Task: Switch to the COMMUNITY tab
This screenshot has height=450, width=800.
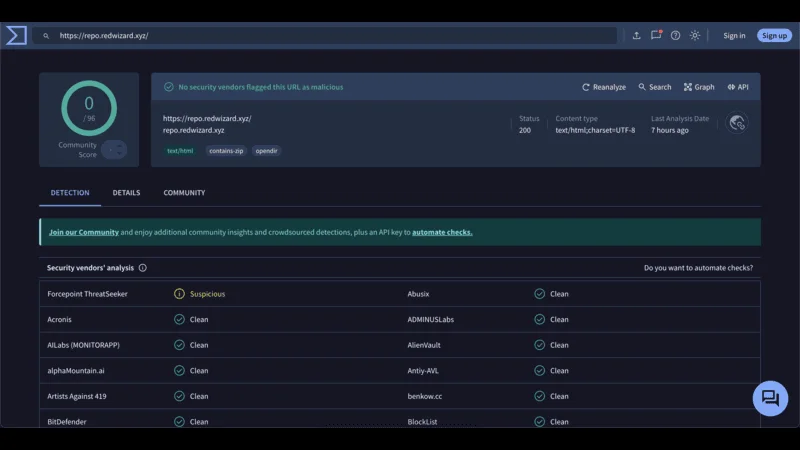Action: (184, 193)
